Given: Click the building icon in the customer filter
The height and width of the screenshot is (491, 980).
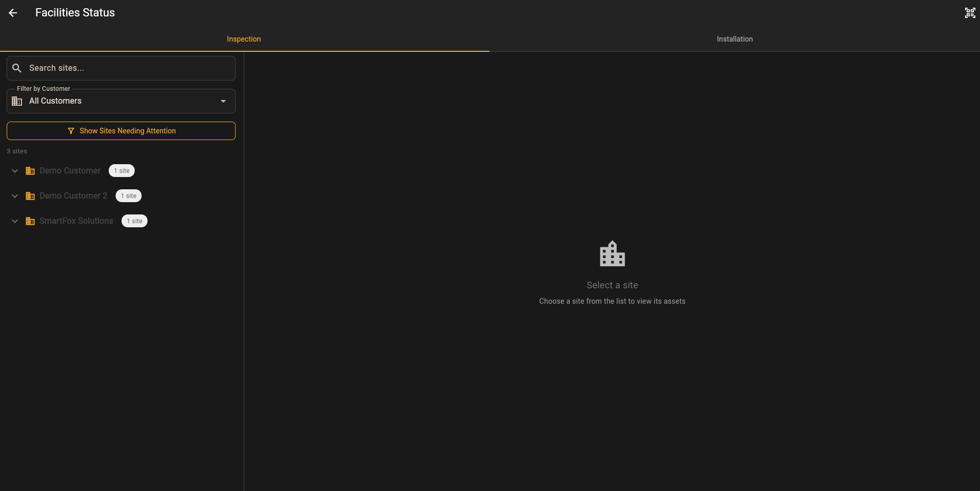Looking at the screenshot, I should pos(17,101).
